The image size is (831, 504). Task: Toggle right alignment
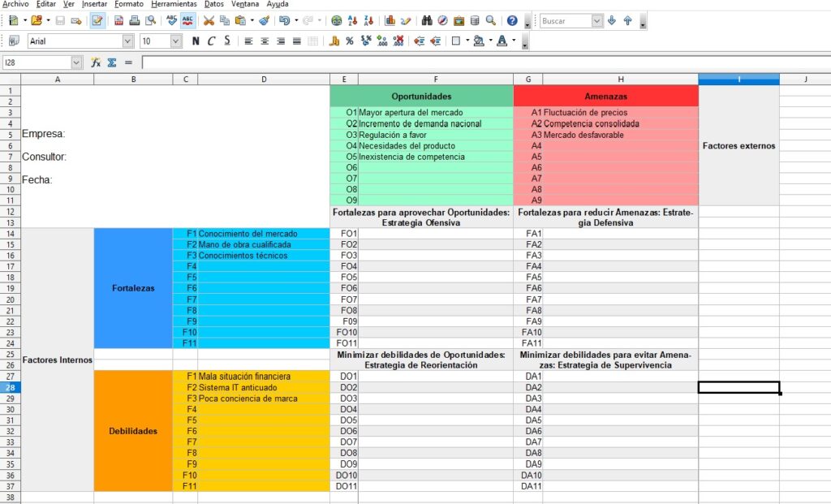coord(281,41)
